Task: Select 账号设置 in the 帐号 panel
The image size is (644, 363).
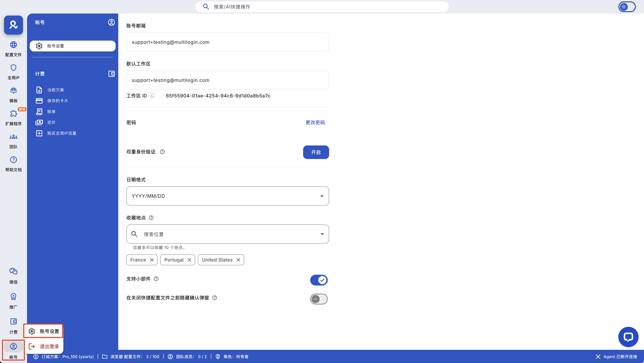Action: 72,46
